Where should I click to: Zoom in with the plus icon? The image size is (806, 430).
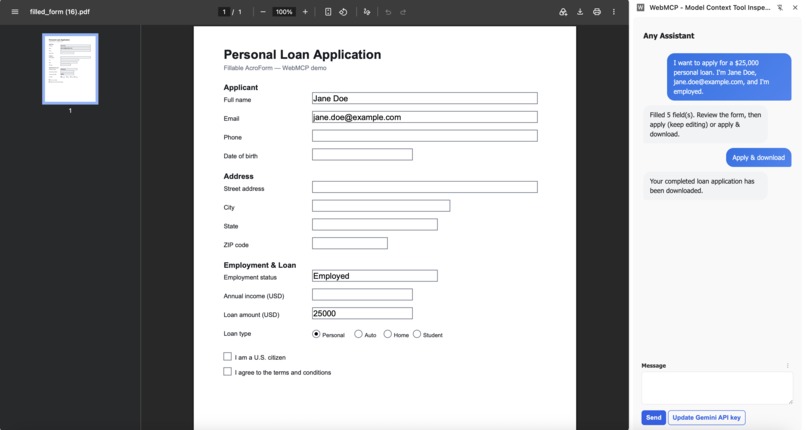(305, 11)
